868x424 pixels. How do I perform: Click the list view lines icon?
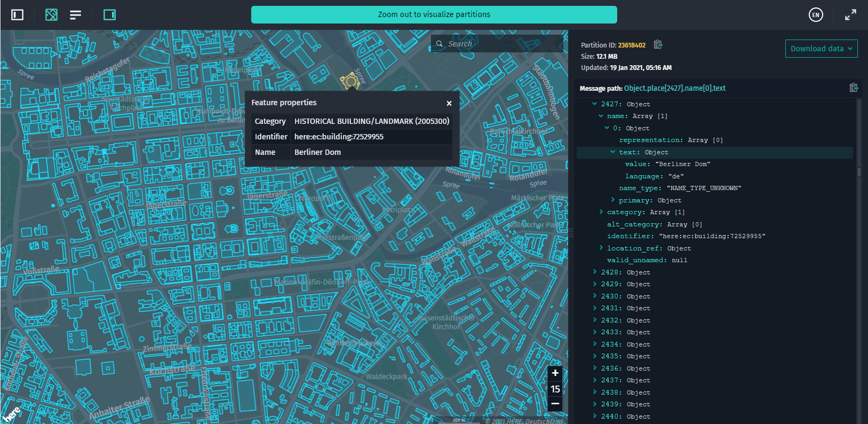click(76, 15)
